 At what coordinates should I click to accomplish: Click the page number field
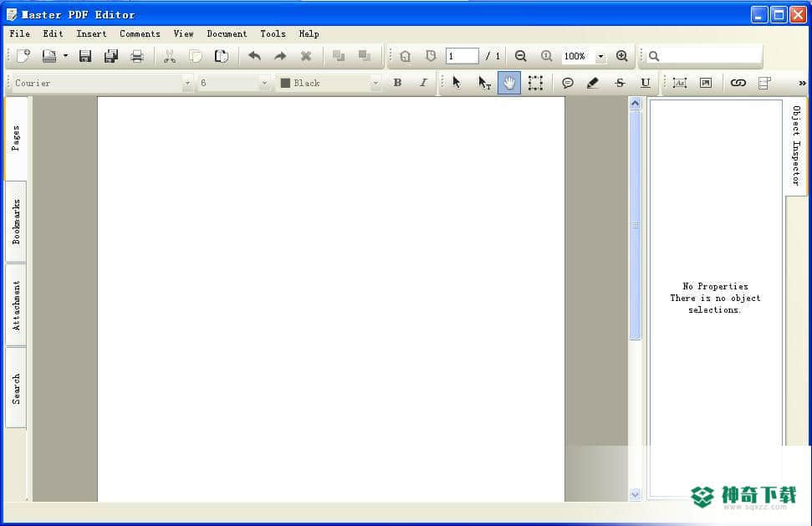[x=462, y=56]
